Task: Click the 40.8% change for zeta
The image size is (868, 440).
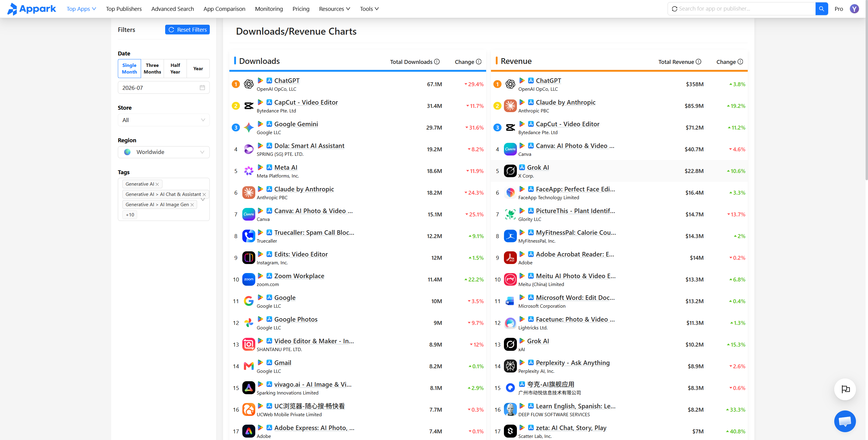Action: click(736, 431)
